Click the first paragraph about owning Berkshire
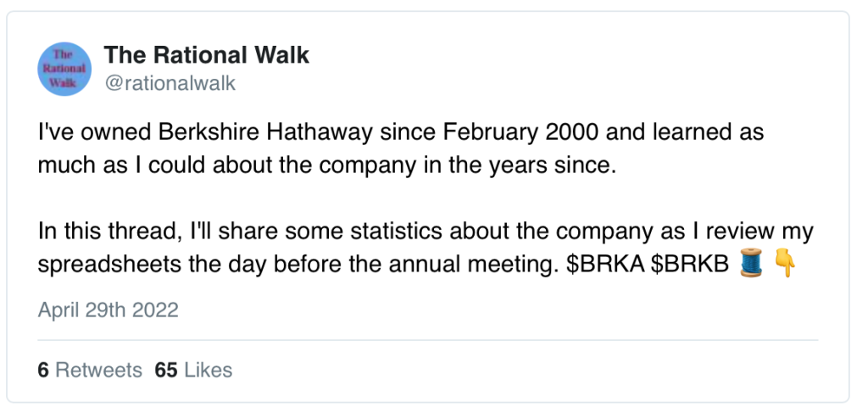Screen dimensions: 868x419 pyautogui.click(x=398, y=149)
